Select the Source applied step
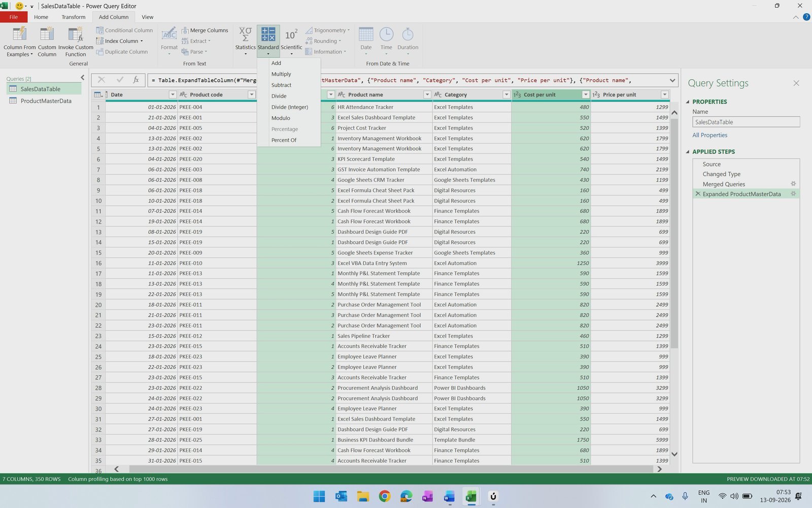Screen dimensions: 812x508 [712, 164]
